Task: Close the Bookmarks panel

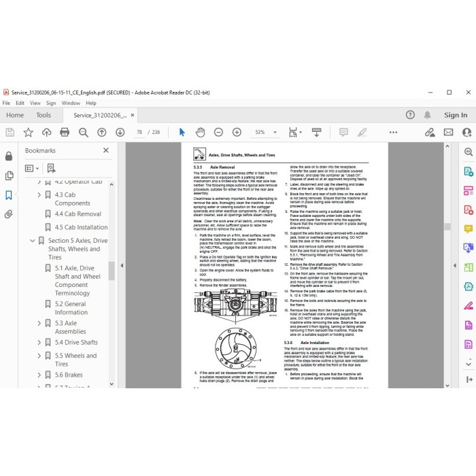Action: [x=106, y=150]
